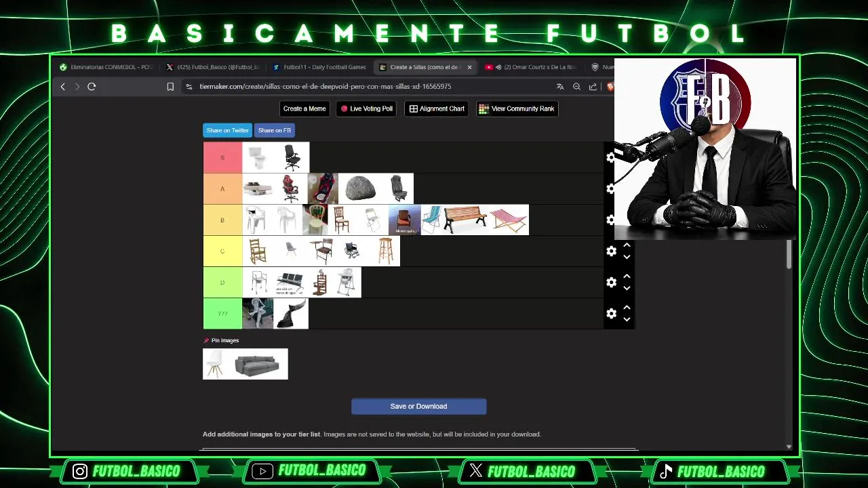Select the gray sofa in the unranked pool

(258, 364)
